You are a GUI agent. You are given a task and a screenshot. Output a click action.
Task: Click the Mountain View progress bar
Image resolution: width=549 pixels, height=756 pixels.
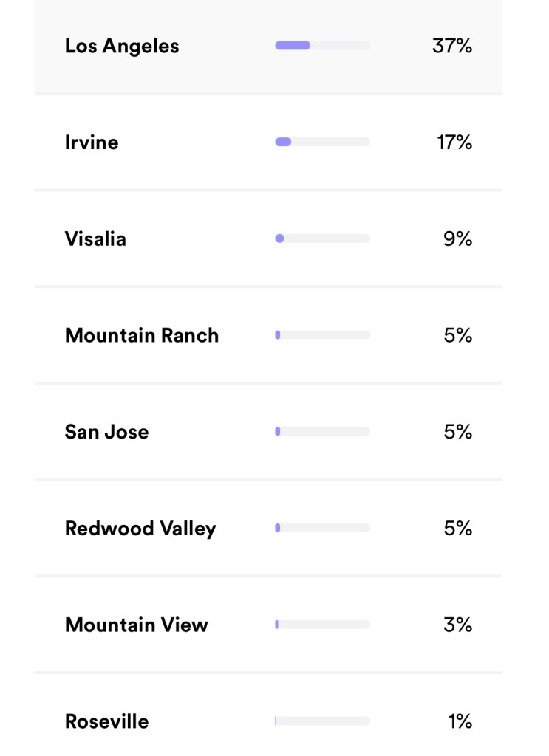click(322, 625)
